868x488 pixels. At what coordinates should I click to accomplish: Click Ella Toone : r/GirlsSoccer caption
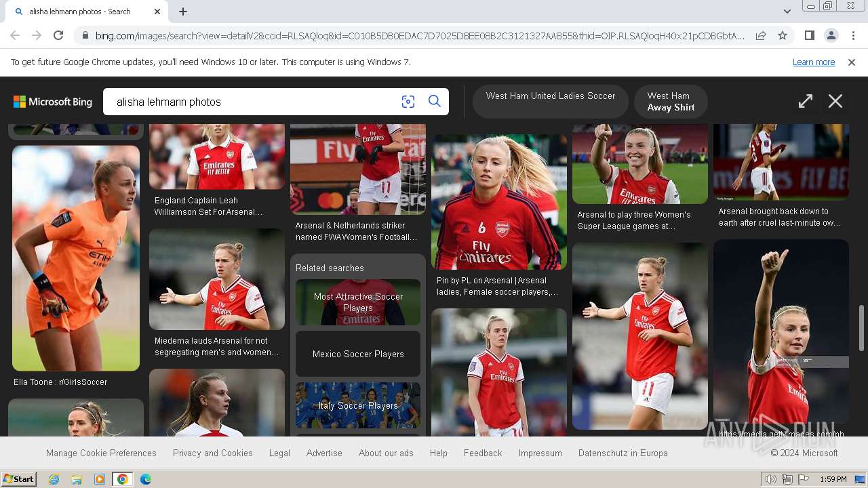[60, 382]
